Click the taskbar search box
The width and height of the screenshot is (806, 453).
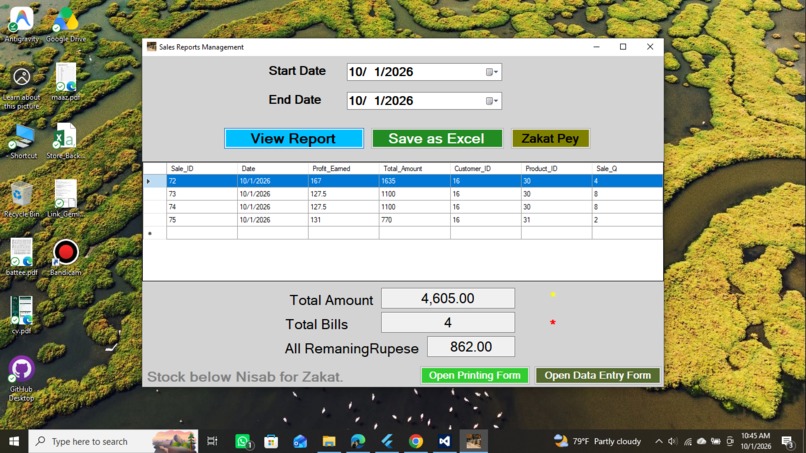tap(113, 441)
